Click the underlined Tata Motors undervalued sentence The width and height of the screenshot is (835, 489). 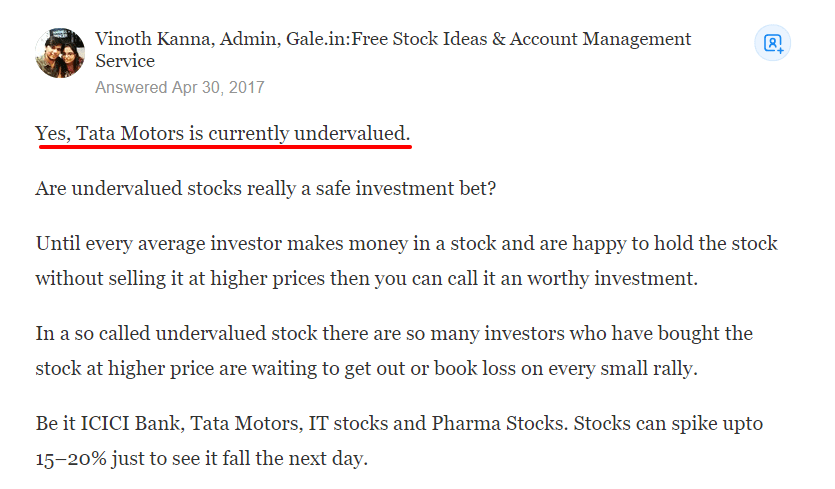pyautogui.click(x=223, y=133)
